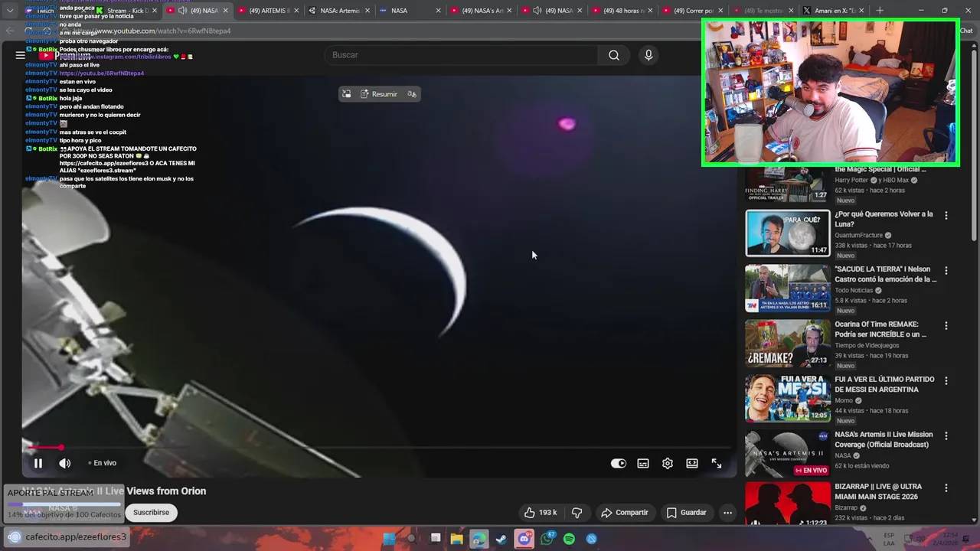
Task: Open options for NASA's Artemis II Live Mission
Action: pyautogui.click(x=946, y=436)
